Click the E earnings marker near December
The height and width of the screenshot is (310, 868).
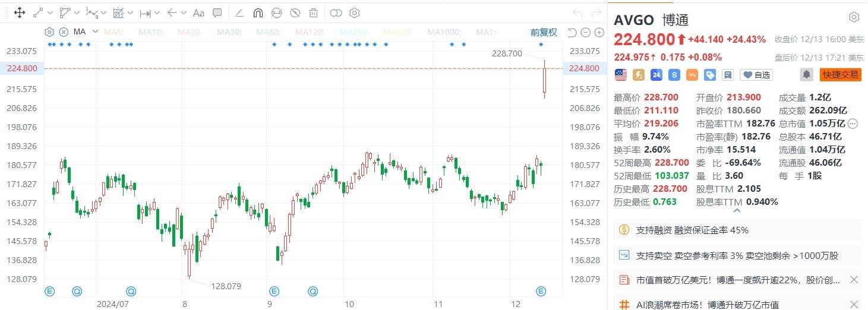tap(541, 291)
